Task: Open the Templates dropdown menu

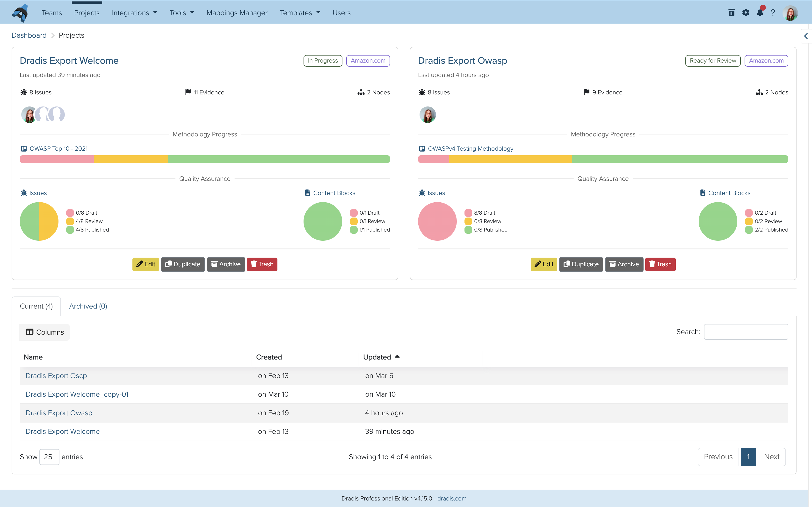Action: tap(300, 13)
